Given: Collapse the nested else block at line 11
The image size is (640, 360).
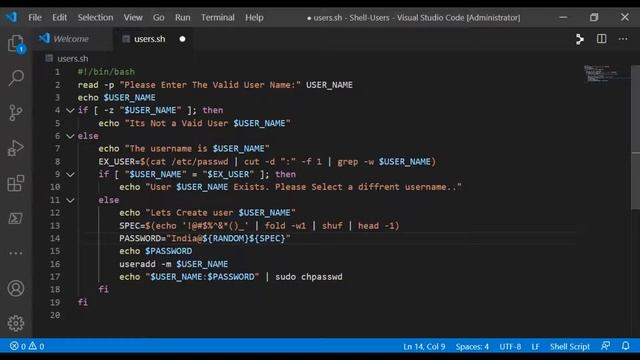Looking at the screenshot, I should click(70, 200).
